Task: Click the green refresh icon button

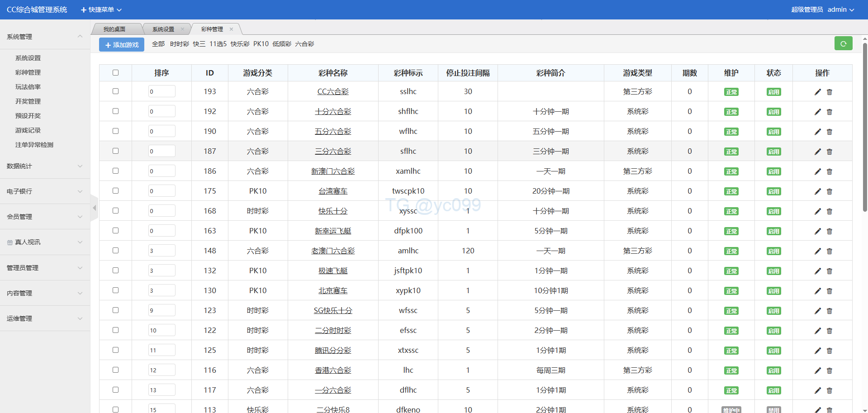Action: pos(843,43)
